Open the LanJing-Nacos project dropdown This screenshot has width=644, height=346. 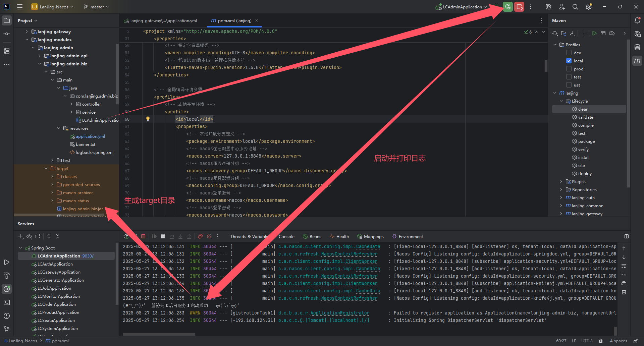click(52, 7)
